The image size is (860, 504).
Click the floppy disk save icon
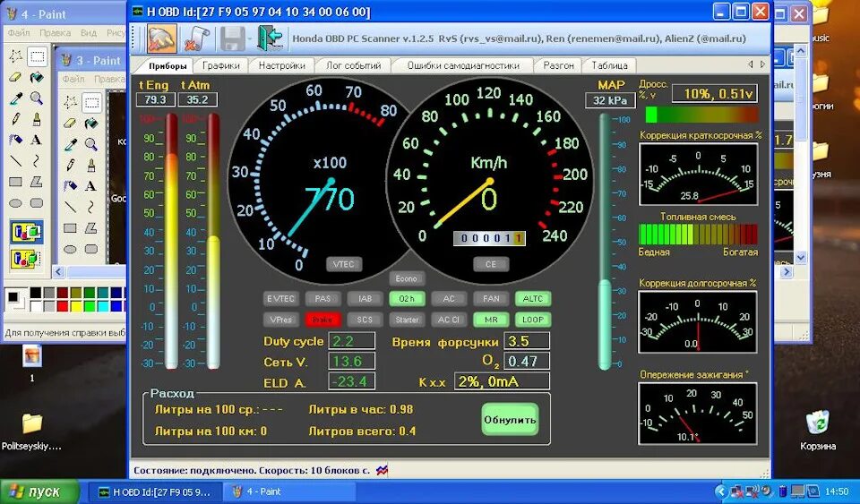233,38
